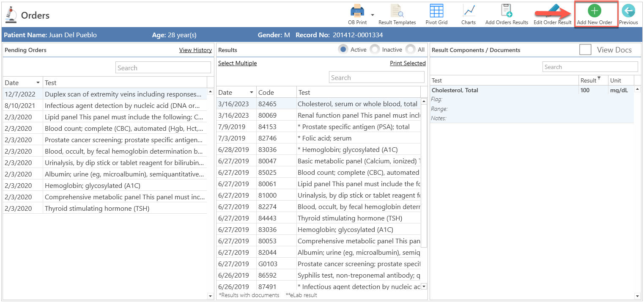
Task: Expand the OB Print dropdown arrow
Action: 373,14
